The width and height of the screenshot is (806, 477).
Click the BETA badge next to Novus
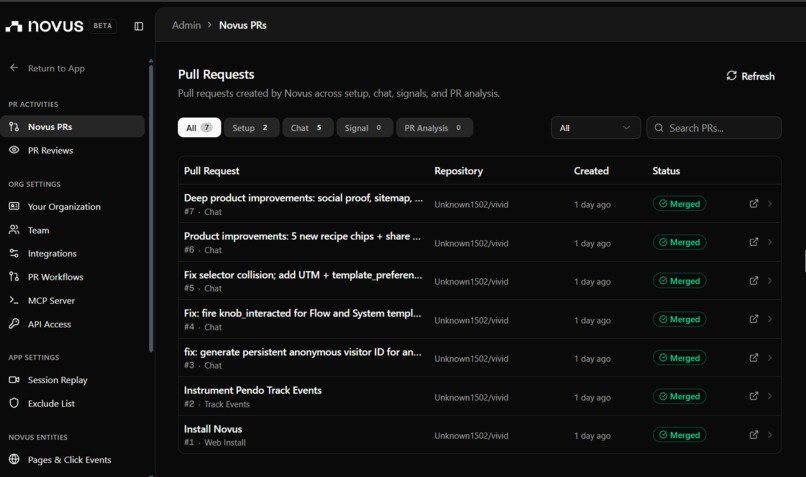[103, 26]
